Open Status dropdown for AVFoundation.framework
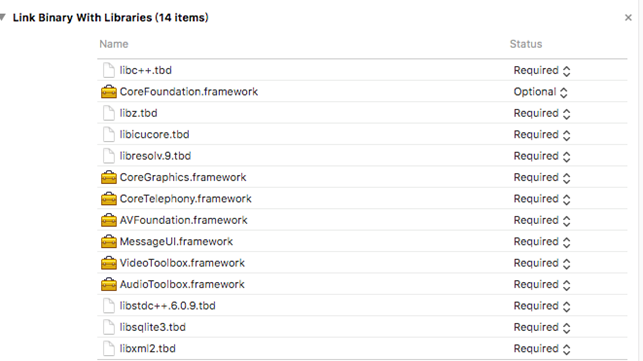Viewport: 643px width, 361px height. tap(542, 220)
